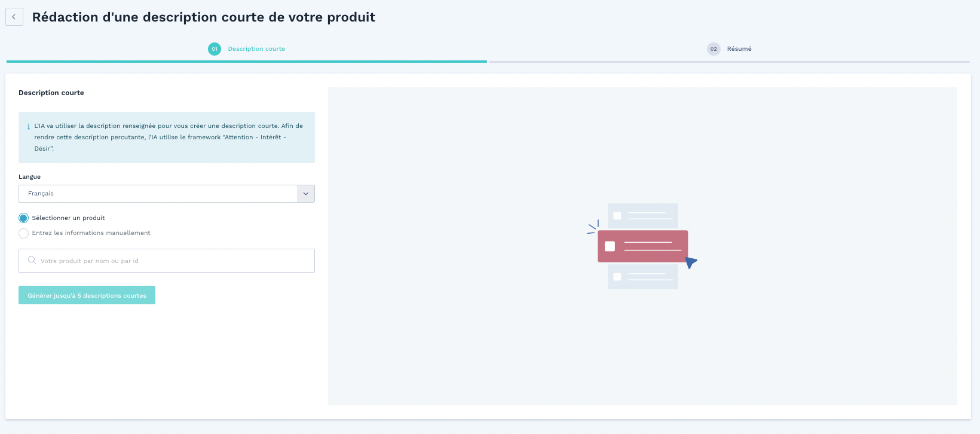Screen dimensions: 980x434
Task: Click the white checkbox on the red card
Action: 610,246
